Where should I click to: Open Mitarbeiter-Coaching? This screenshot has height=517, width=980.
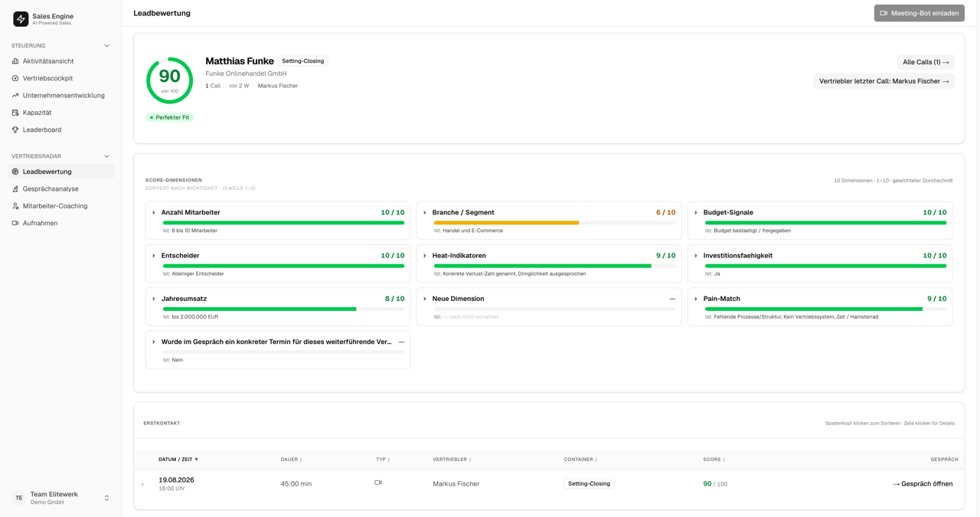pos(61,206)
